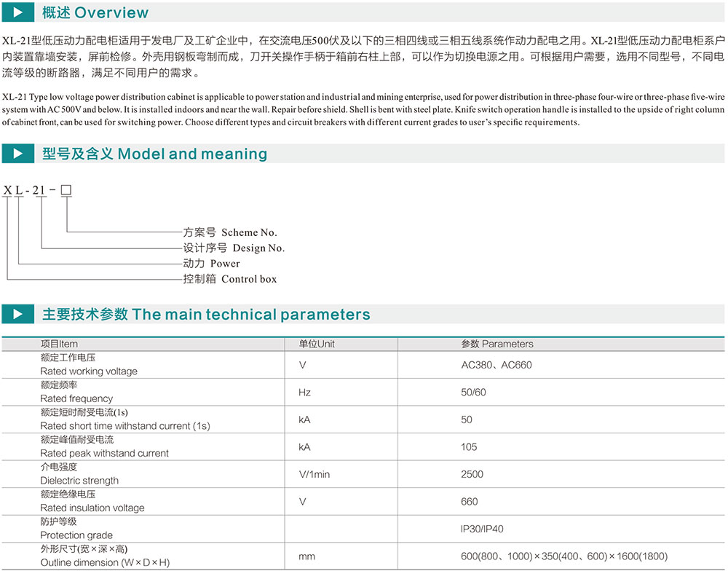Select the AC380、AC660 parameter value
This screenshot has height=571, width=728.
(x=496, y=365)
